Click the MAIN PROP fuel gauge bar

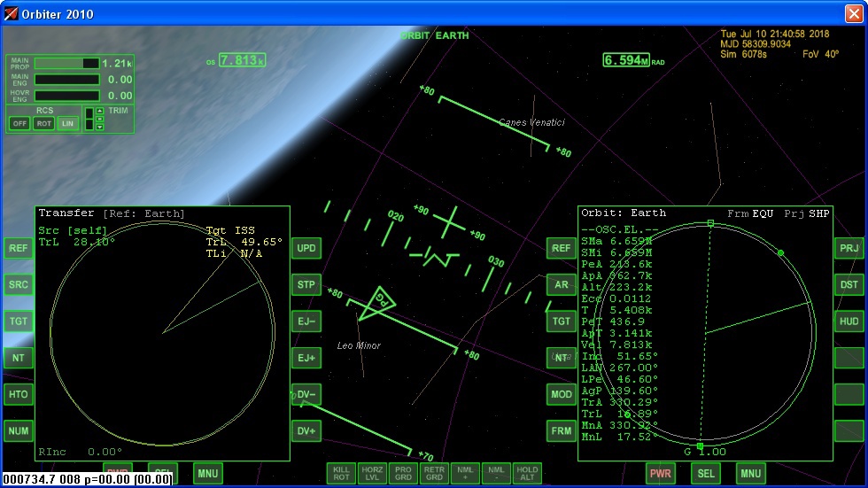click(x=67, y=64)
